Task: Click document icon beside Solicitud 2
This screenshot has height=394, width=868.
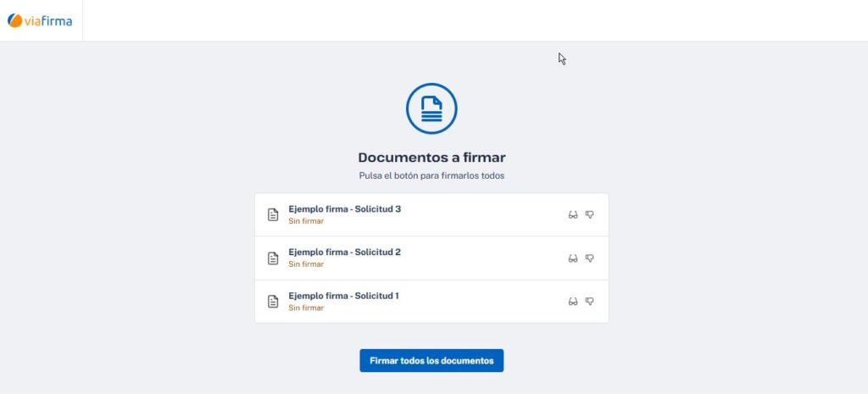Action: pyautogui.click(x=273, y=258)
